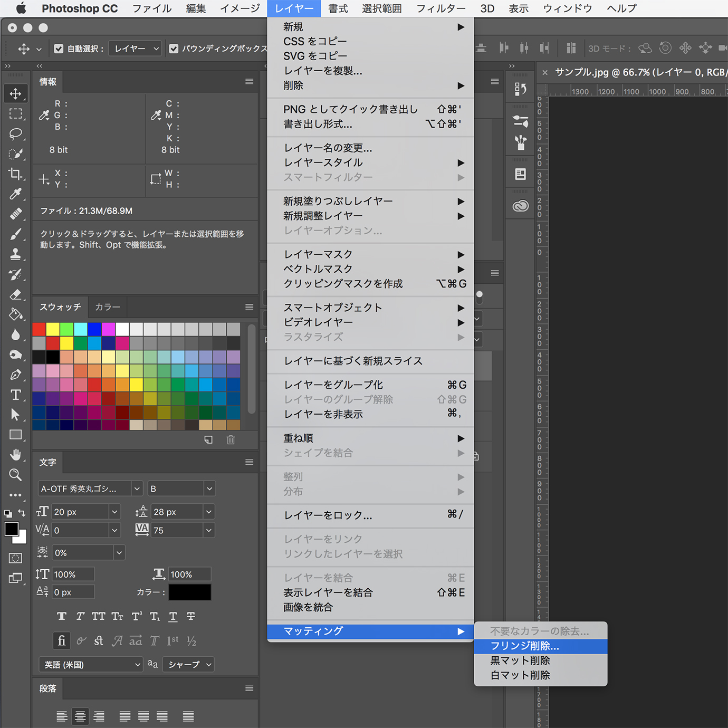
Task: Open the tracking 75 dropdown
Action: point(209,530)
